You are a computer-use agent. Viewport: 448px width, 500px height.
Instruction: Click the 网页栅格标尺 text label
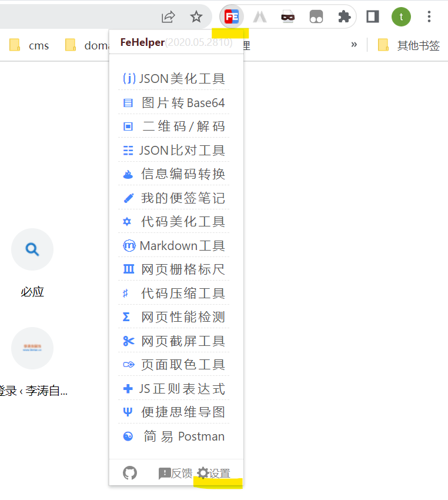point(183,269)
